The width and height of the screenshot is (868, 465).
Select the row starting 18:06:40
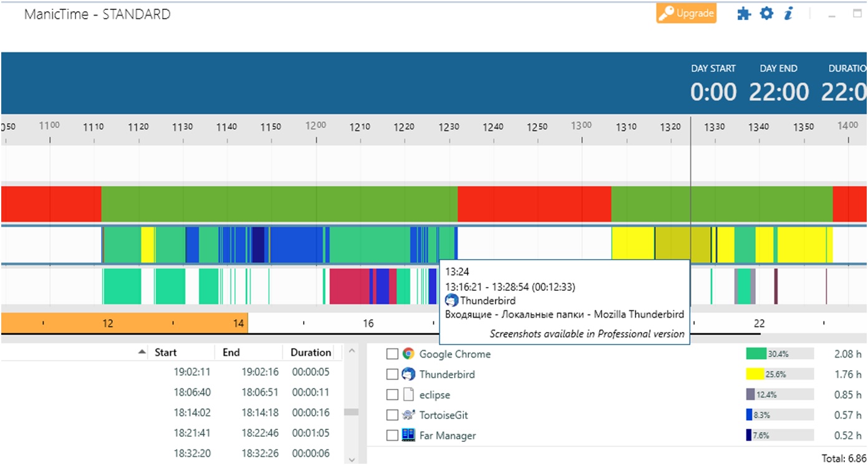point(171,392)
